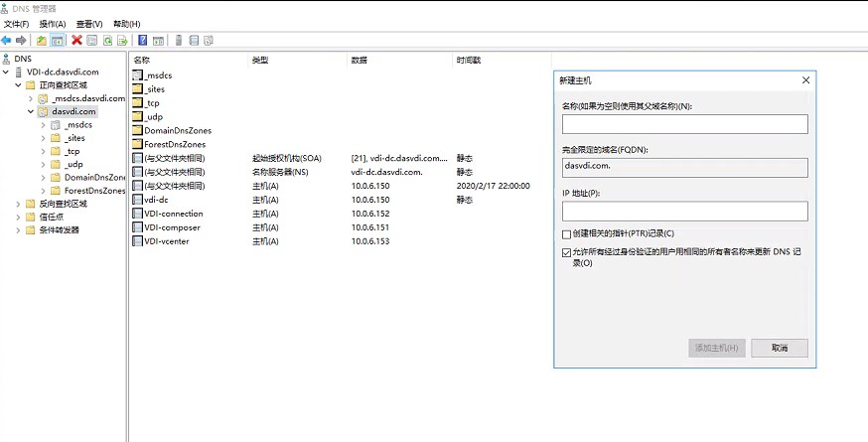Click the 名称服务器(NS) type cell

click(x=280, y=172)
